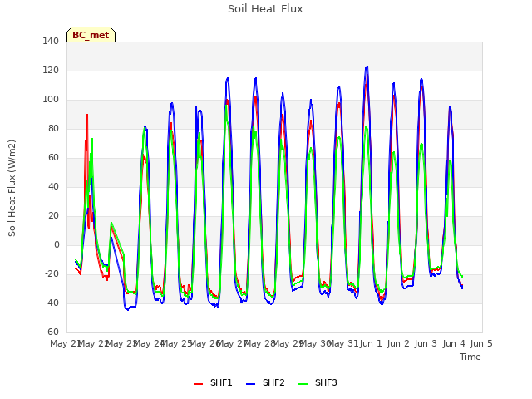Screen dimensions: 532x399
Task: Click the BC_met annotation label
Action: (91, 35)
